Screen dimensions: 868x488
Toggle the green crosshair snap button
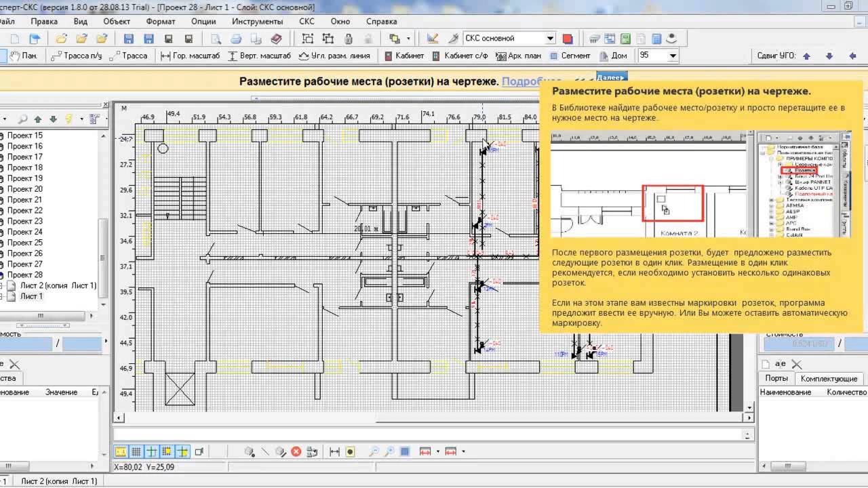[x=151, y=451]
